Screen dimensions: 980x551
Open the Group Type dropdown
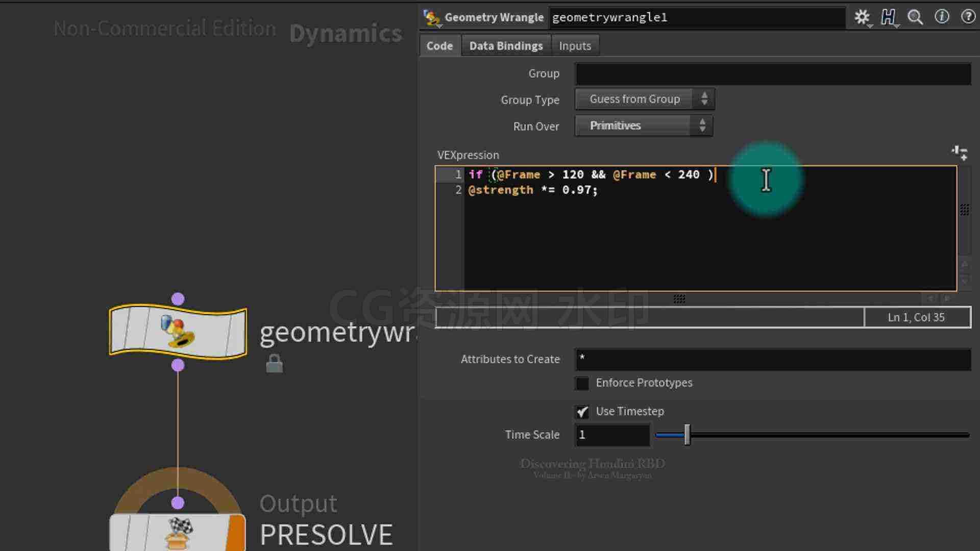(644, 99)
